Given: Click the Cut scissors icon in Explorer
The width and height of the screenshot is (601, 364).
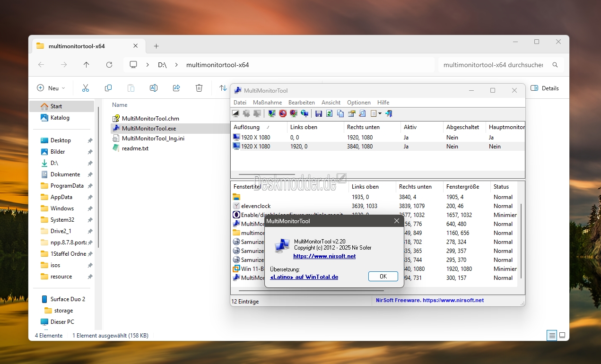Looking at the screenshot, I should click(86, 88).
